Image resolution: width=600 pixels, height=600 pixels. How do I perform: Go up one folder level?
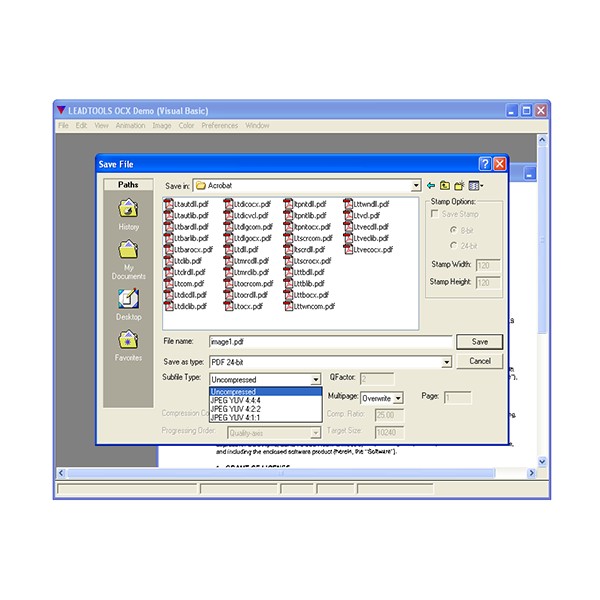[445, 185]
